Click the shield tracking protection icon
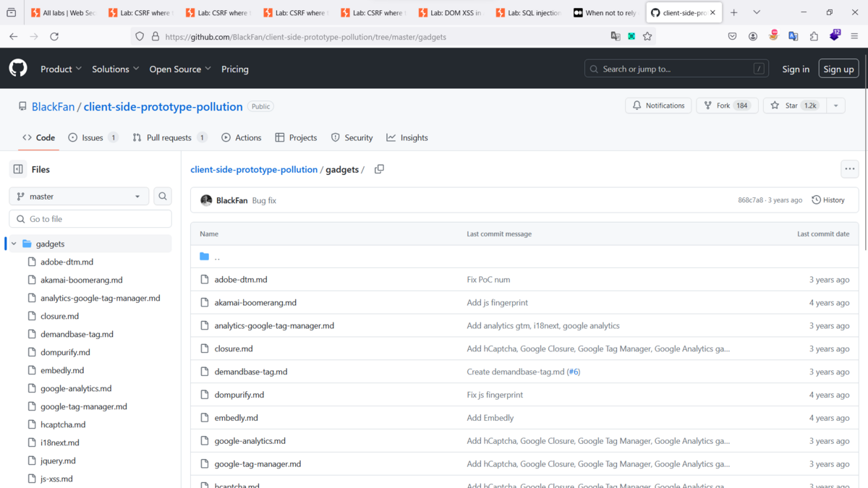Image resolution: width=868 pixels, height=488 pixels. pos(140,36)
